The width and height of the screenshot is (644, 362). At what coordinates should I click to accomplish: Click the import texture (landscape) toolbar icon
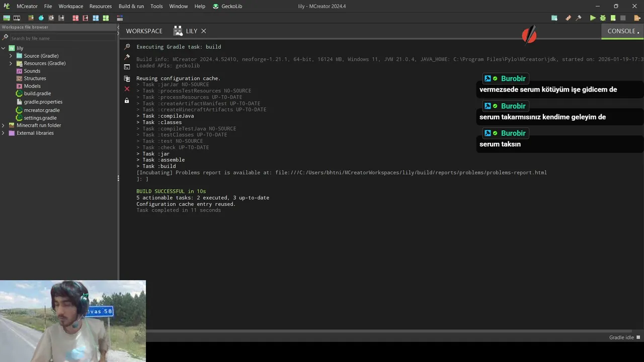coord(7,18)
